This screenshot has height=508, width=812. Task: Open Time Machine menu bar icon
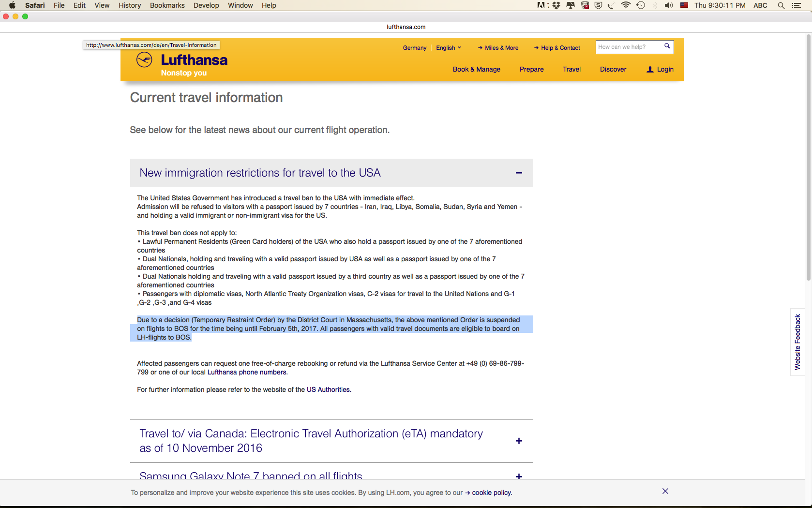[641, 5]
